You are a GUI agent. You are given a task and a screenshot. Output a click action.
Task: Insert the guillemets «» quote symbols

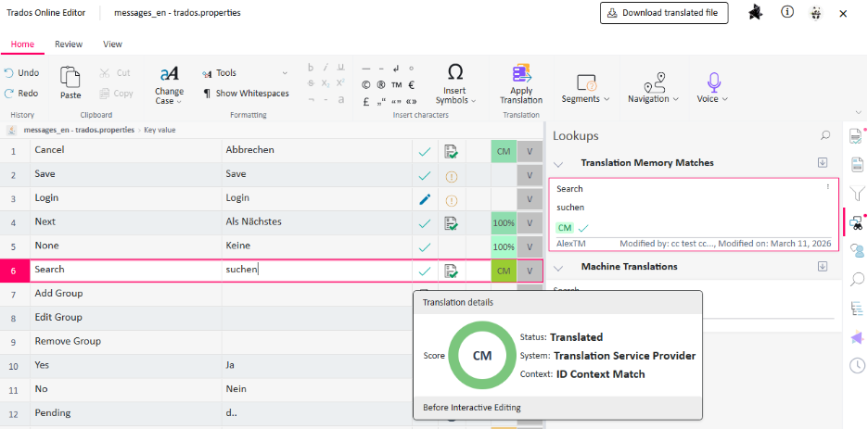[412, 102]
